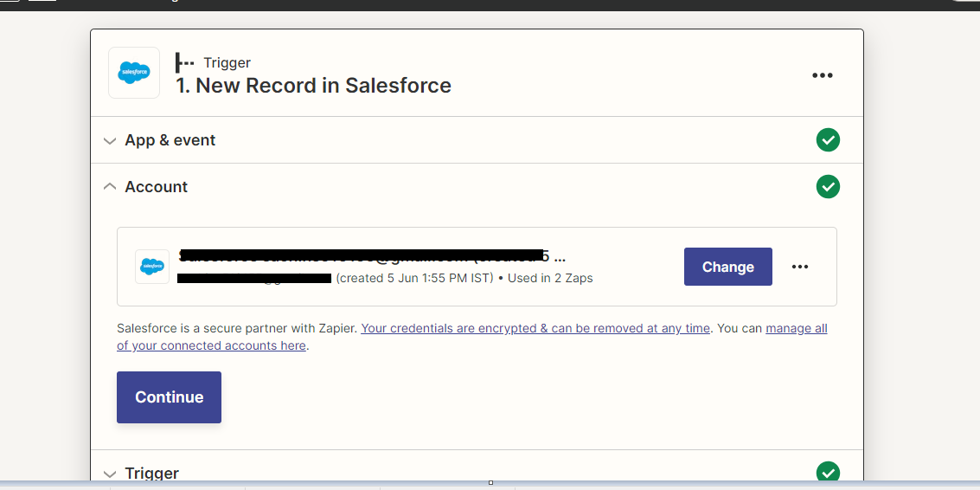Collapse the Account section chevron

[x=109, y=186]
